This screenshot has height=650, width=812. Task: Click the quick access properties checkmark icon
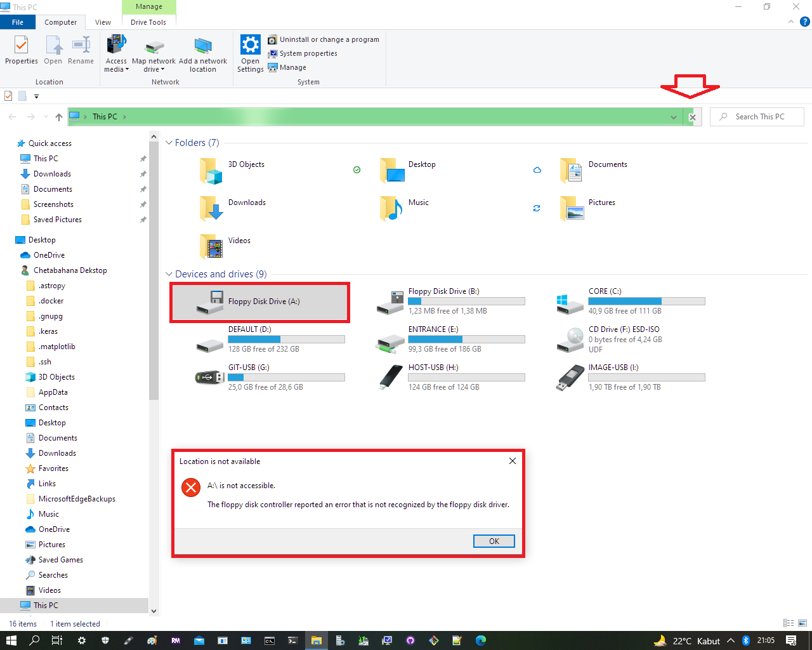pos(8,96)
